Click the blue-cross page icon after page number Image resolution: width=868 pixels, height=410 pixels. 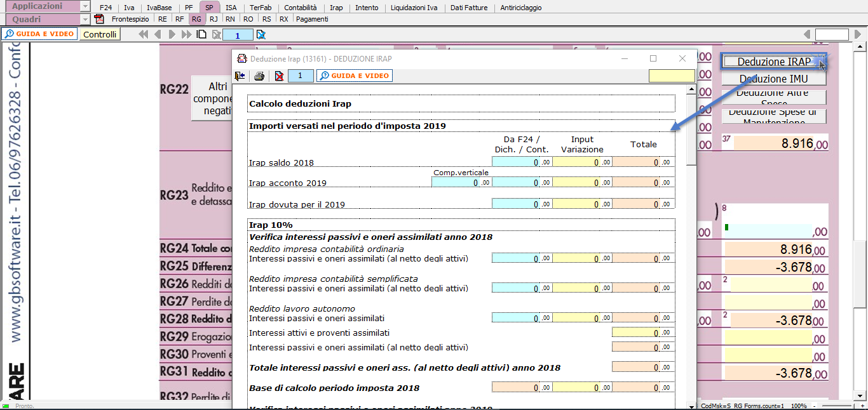(x=261, y=34)
